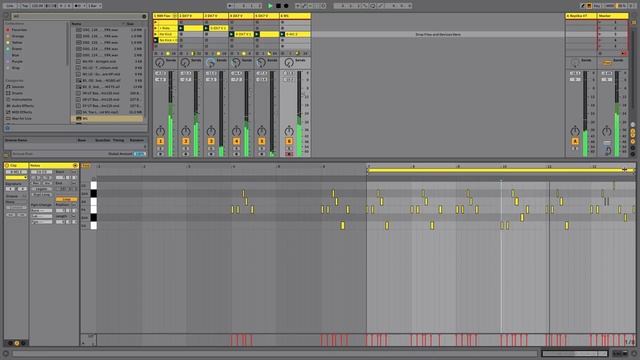Tap the tempo Tap button

click(24, 6)
